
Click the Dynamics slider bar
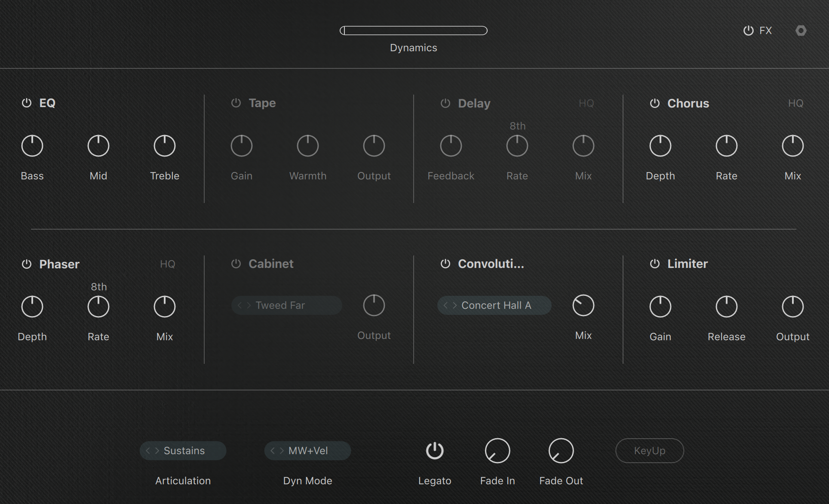[x=414, y=31]
